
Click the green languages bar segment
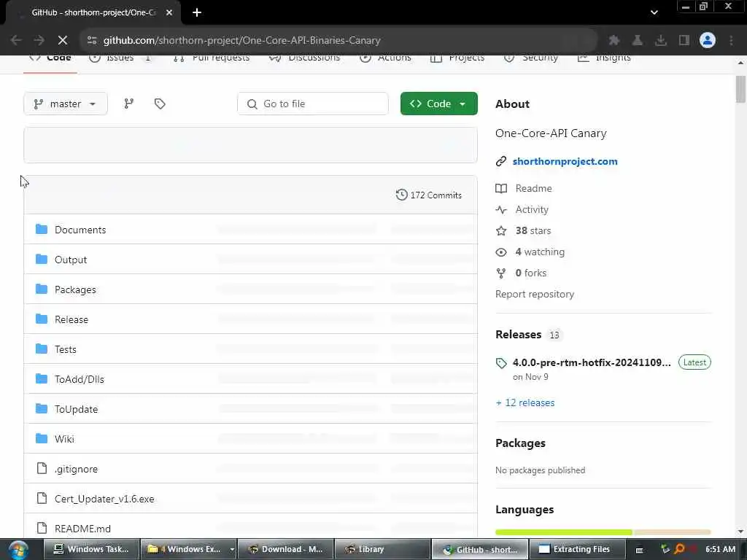(564, 532)
